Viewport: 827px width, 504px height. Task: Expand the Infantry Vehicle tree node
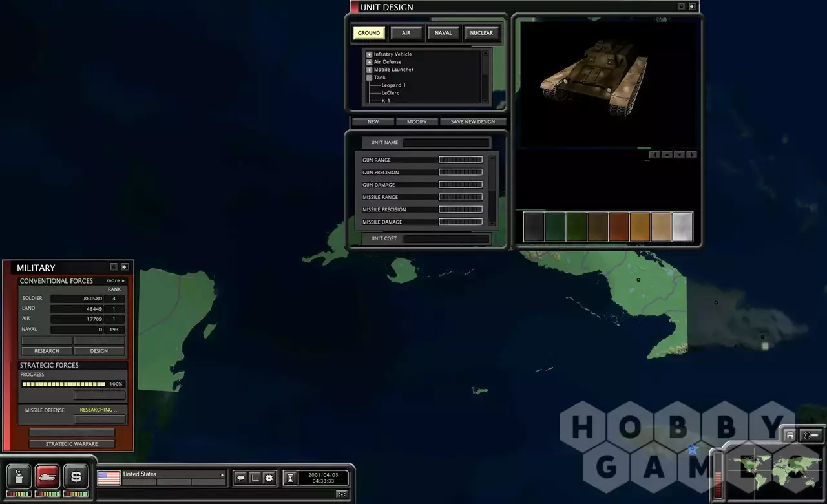coord(370,54)
